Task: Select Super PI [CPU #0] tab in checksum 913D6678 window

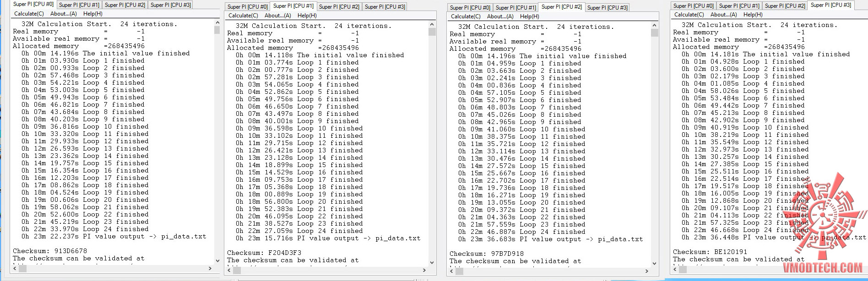Action: click(x=33, y=4)
